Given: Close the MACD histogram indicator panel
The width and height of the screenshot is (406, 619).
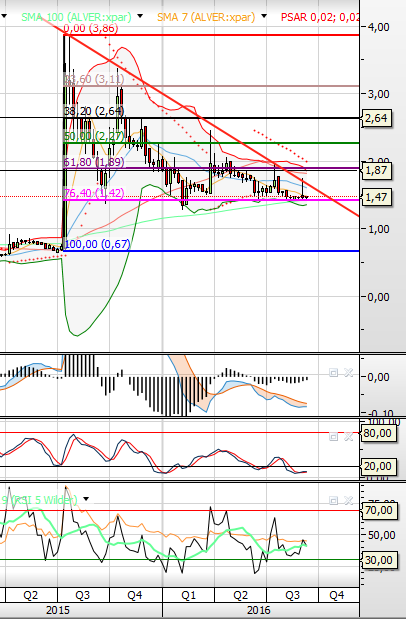Looking at the screenshot, I should point(348,373).
